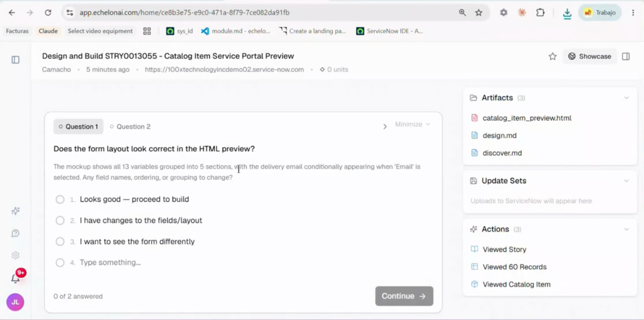Click the browser address bar URL

click(x=184, y=12)
